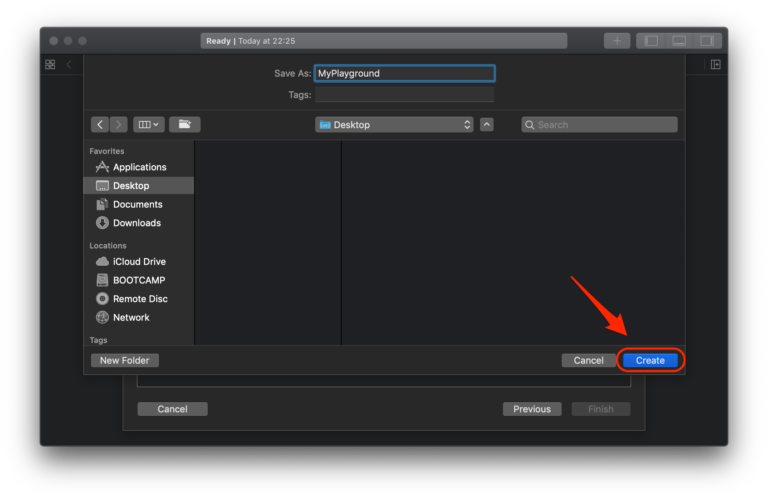This screenshot has width=768, height=499.
Task: Click the Save As name field
Action: pos(404,73)
